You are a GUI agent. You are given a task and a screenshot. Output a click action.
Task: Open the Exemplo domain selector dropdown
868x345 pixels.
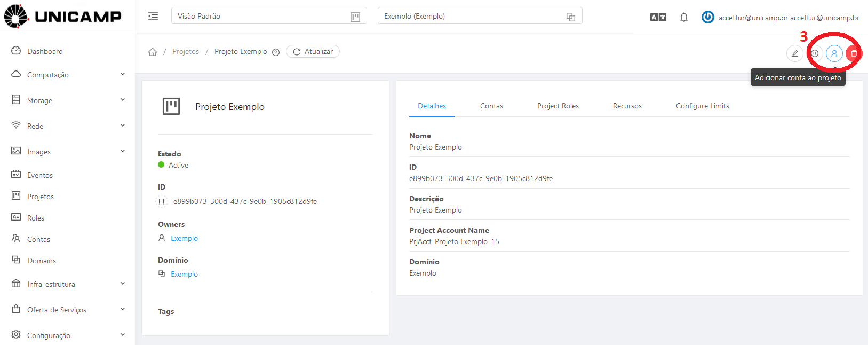(x=479, y=16)
